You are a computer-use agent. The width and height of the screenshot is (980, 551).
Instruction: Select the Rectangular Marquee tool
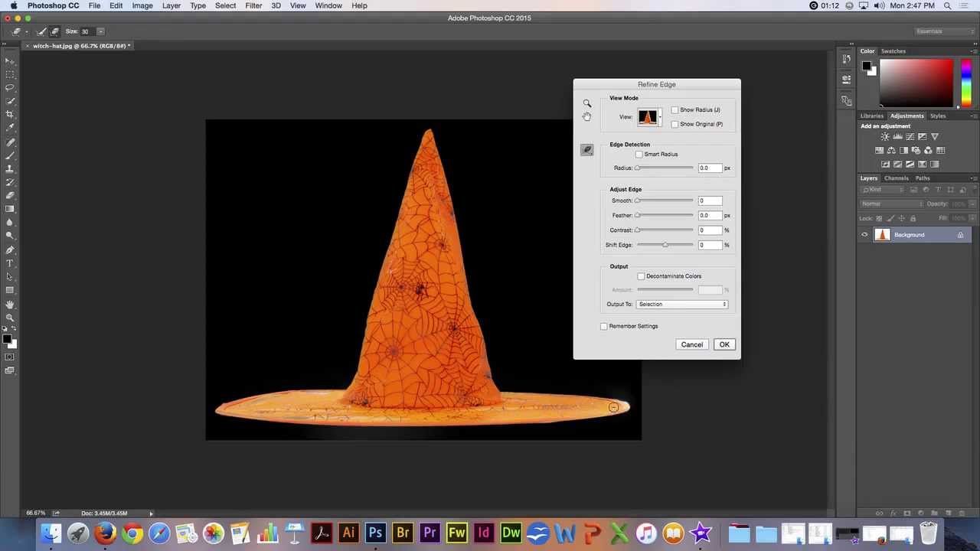coord(10,74)
